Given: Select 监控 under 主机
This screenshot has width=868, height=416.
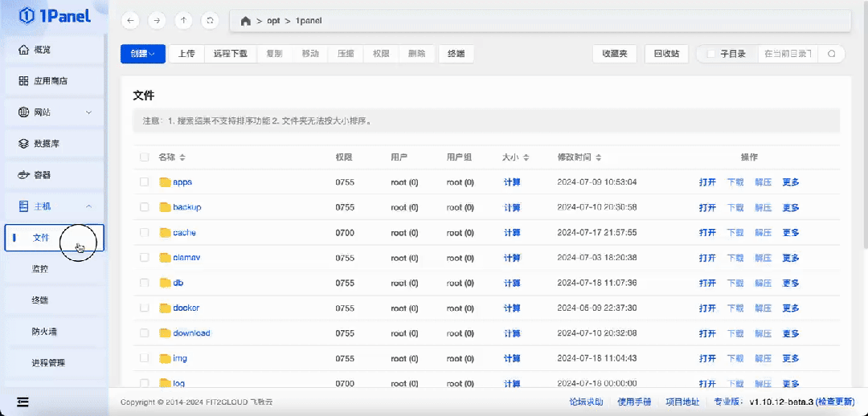Looking at the screenshot, I should coord(54,269).
